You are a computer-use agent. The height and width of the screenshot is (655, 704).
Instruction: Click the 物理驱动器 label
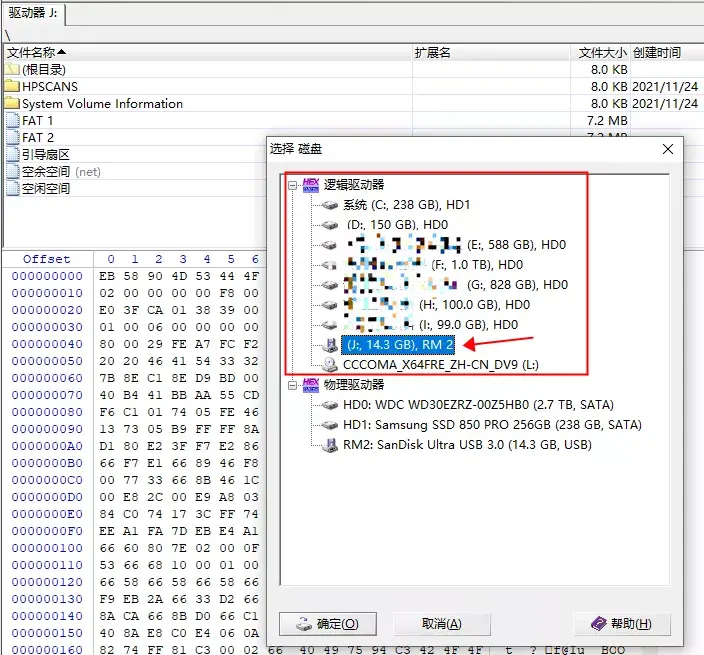click(x=354, y=385)
